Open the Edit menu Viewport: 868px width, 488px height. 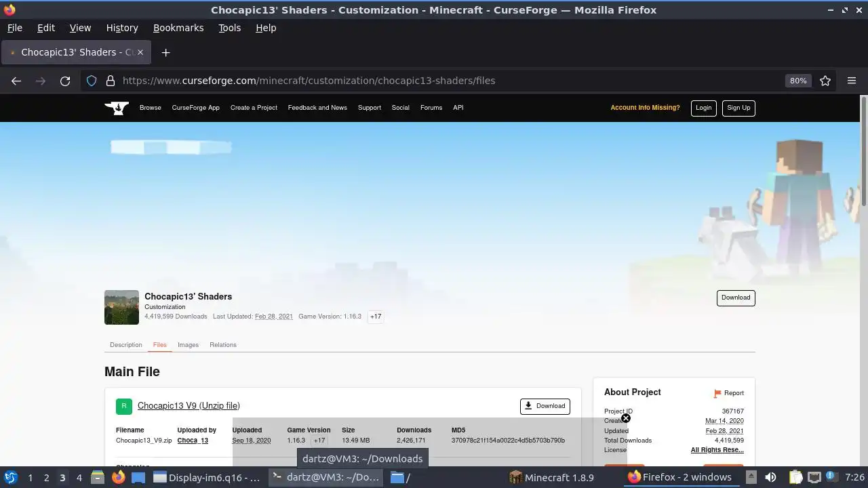tap(46, 28)
